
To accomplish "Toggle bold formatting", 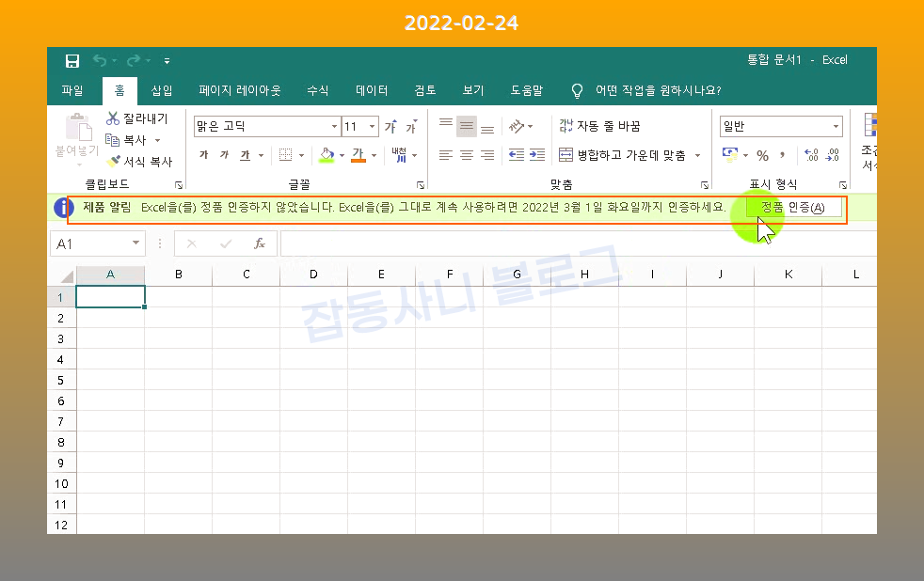I will point(204,155).
